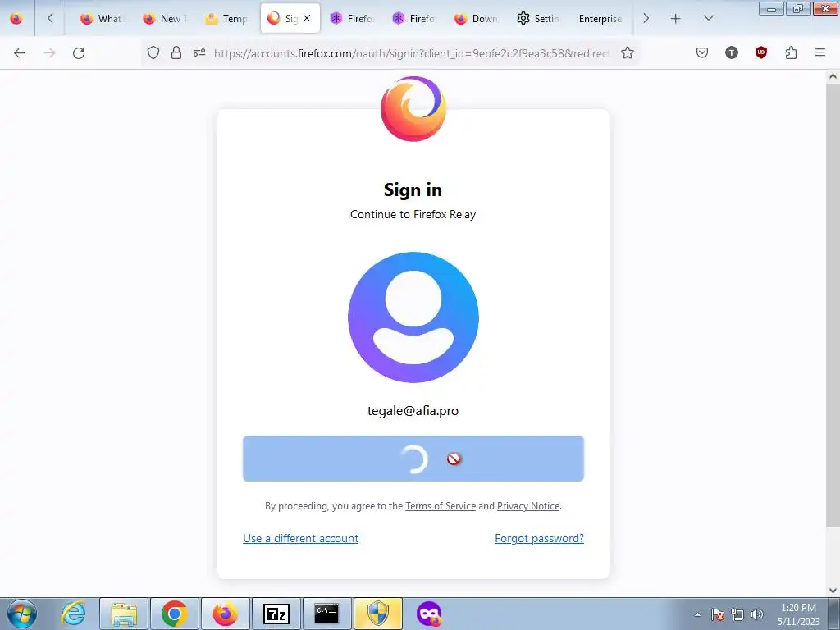Open 7-Zip from the taskbar
Screen dimensions: 840x630
point(276,614)
